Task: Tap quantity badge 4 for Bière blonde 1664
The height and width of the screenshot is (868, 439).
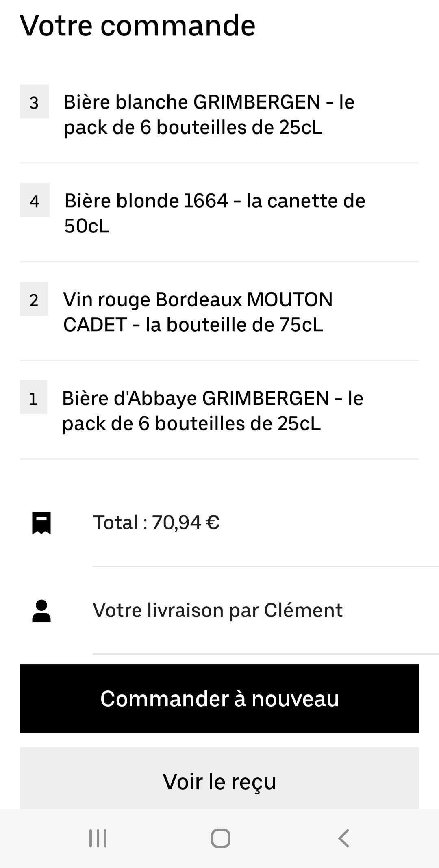Action: tap(35, 200)
